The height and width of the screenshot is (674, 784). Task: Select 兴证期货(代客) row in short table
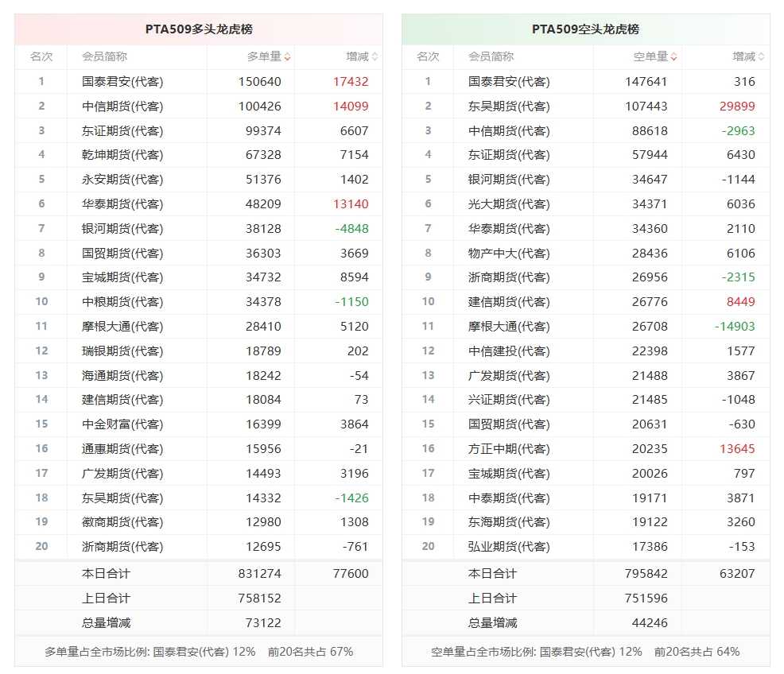(x=585, y=400)
